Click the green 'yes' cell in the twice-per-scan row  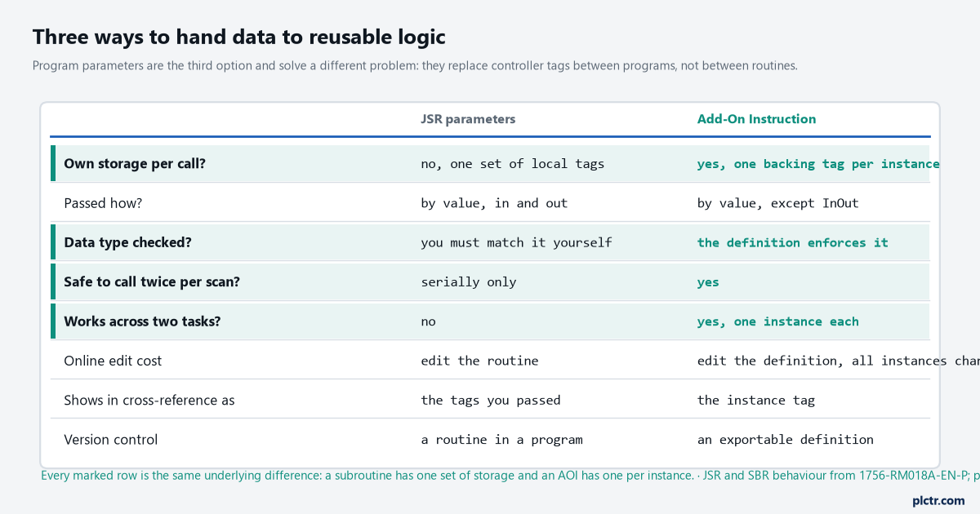(708, 282)
